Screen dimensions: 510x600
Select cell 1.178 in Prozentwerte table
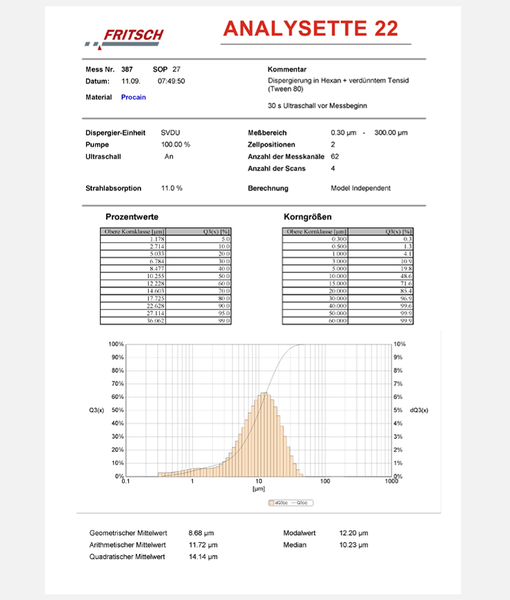133,239
